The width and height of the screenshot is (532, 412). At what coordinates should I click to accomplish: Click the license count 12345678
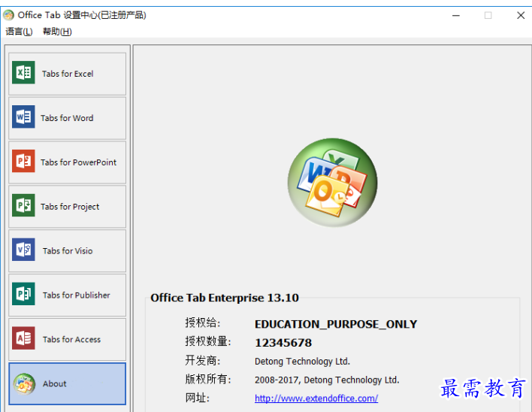click(x=283, y=343)
